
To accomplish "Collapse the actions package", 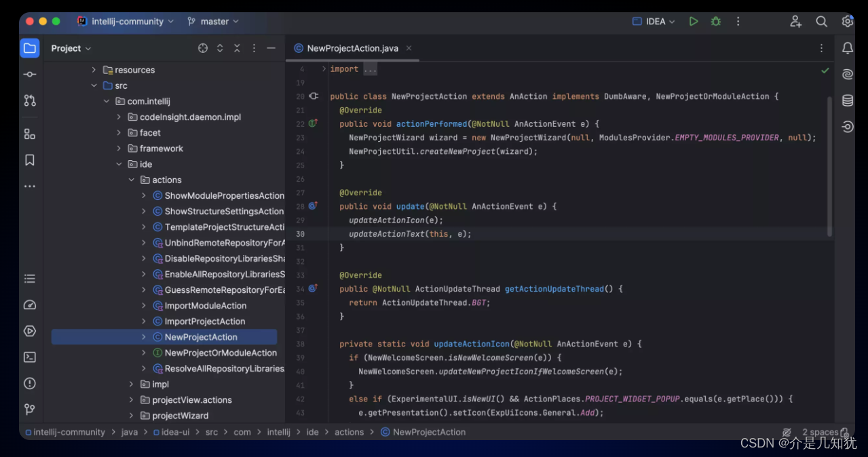I will coord(131,180).
